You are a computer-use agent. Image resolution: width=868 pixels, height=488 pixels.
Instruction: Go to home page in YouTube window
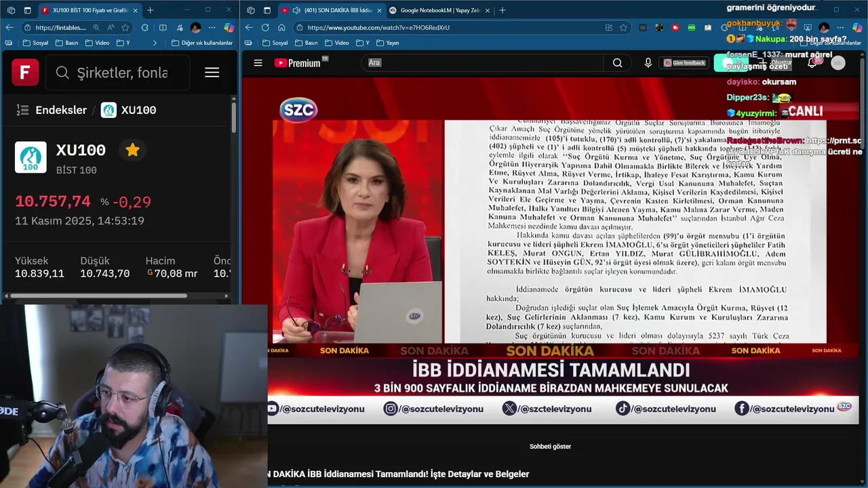tap(281, 27)
